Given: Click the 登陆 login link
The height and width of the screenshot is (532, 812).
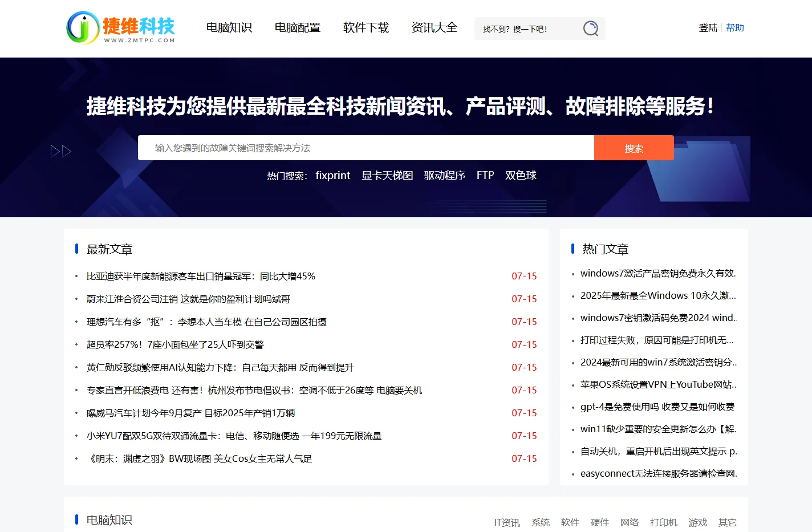Looking at the screenshot, I should pyautogui.click(x=708, y=27).
